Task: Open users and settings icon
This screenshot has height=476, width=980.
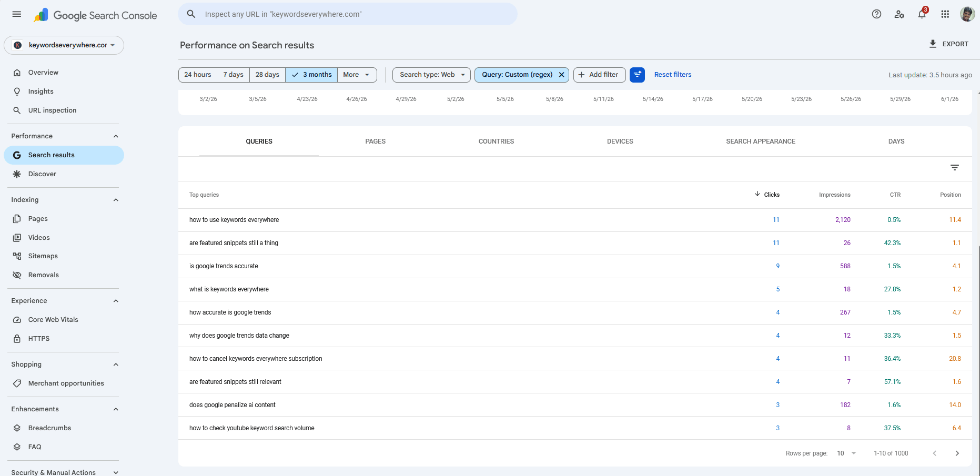Action: 899,14
